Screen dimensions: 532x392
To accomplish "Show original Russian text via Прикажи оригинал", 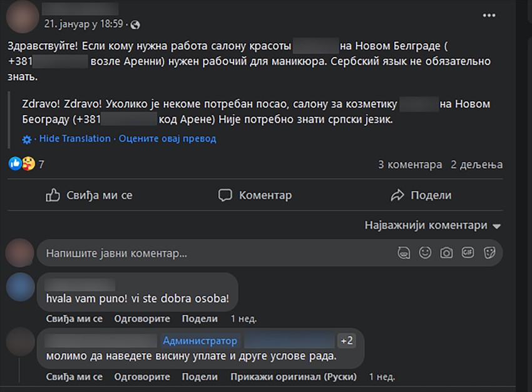I will 294,377.
